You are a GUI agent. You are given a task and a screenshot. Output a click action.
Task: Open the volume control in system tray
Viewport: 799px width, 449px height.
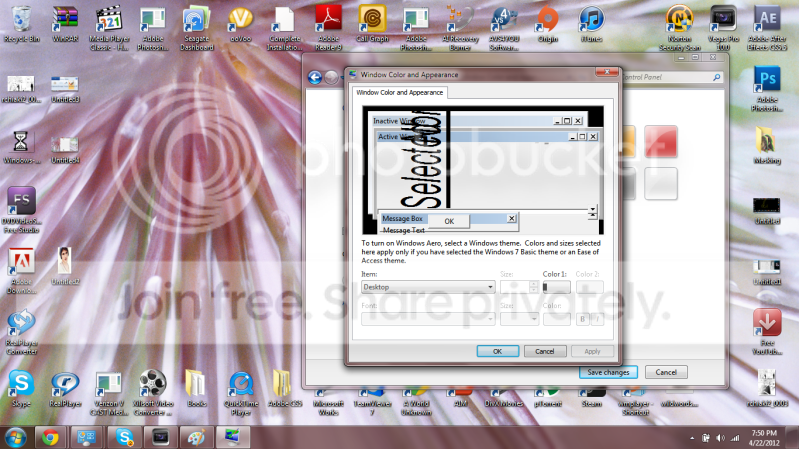pyautogui.click(x=720, y=438)
